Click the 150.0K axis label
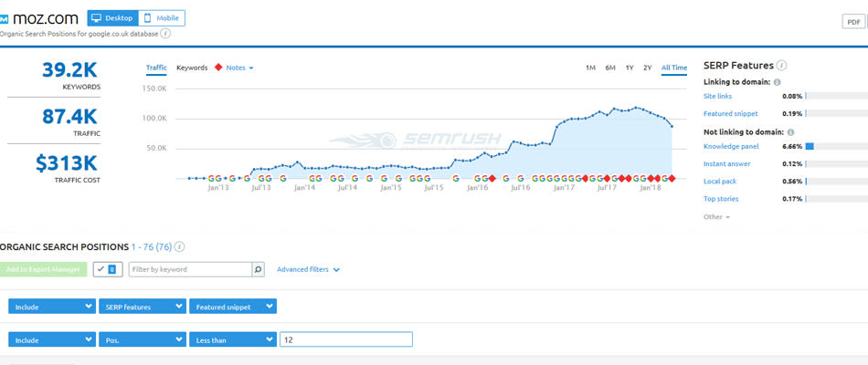Viewport: 868px width, 365px height. (156, 89)
